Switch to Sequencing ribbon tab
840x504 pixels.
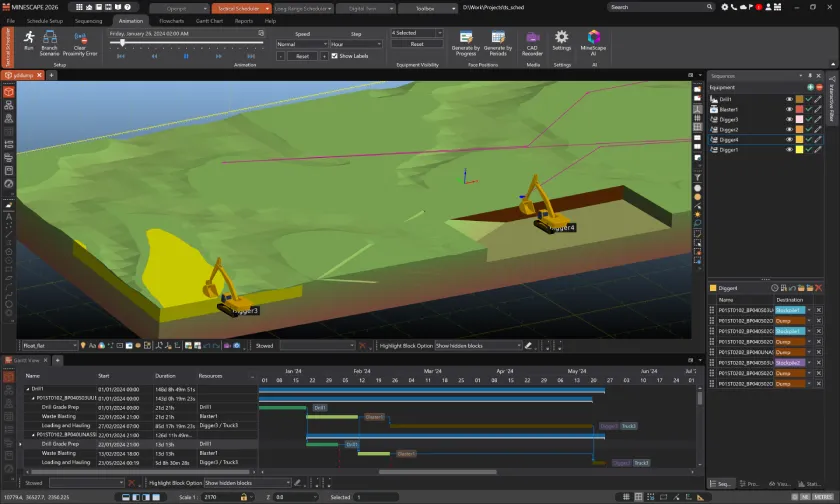(x=88, y=21)
